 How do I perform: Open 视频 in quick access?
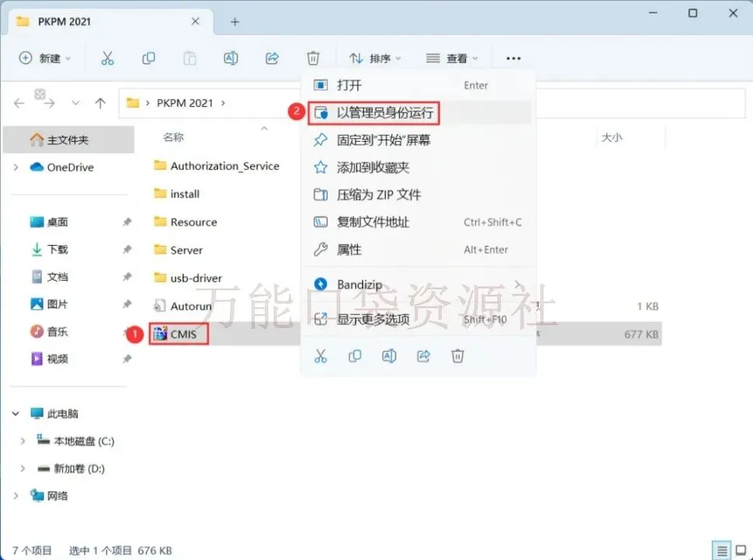pos(49,359)
